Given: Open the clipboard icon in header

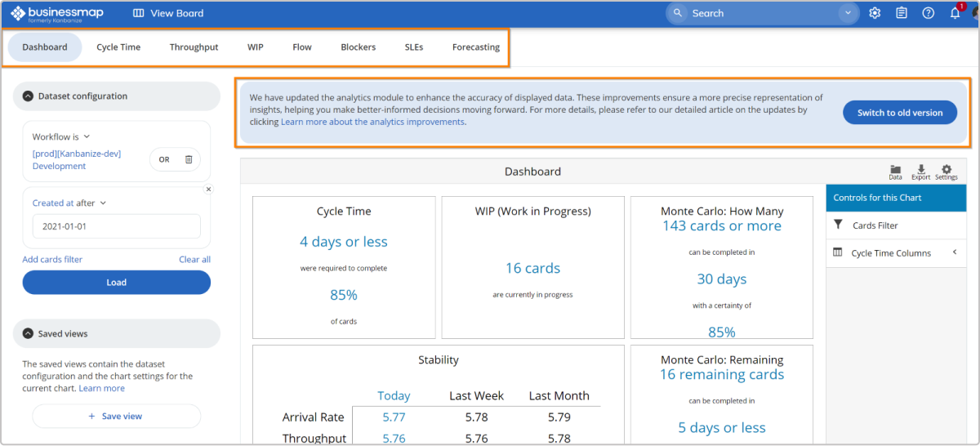Looking at the screenshot, I should point(902,13).
